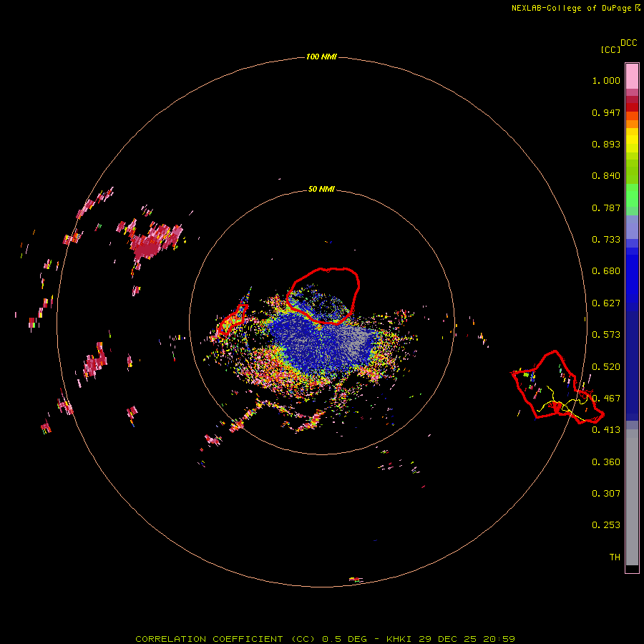Click the [CC] unit label
The height and width of the screenshot is (644, 644).
pyautogui.click(x=610, y=49)
